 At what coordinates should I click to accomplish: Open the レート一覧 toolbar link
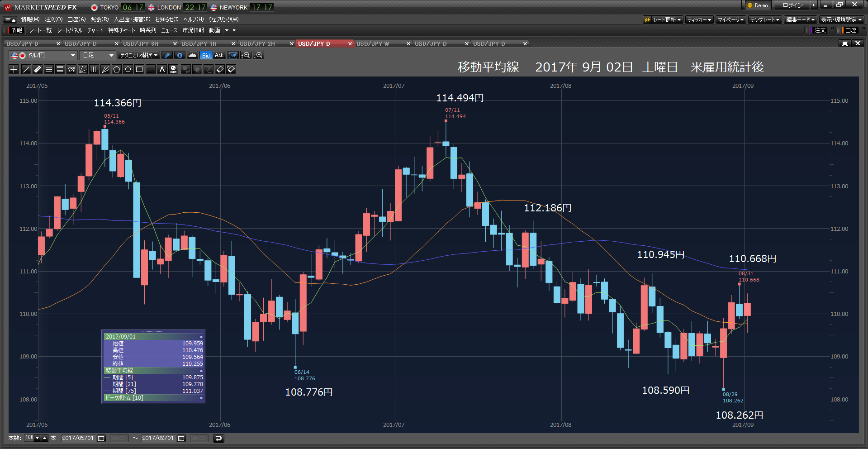[x=40, y=30]
